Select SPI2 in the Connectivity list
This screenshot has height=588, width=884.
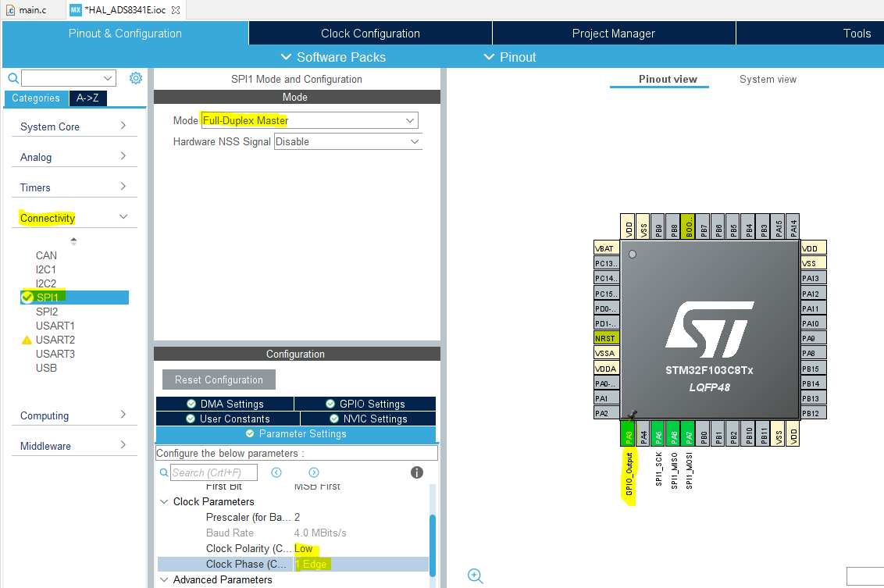[x=47, y=312]
